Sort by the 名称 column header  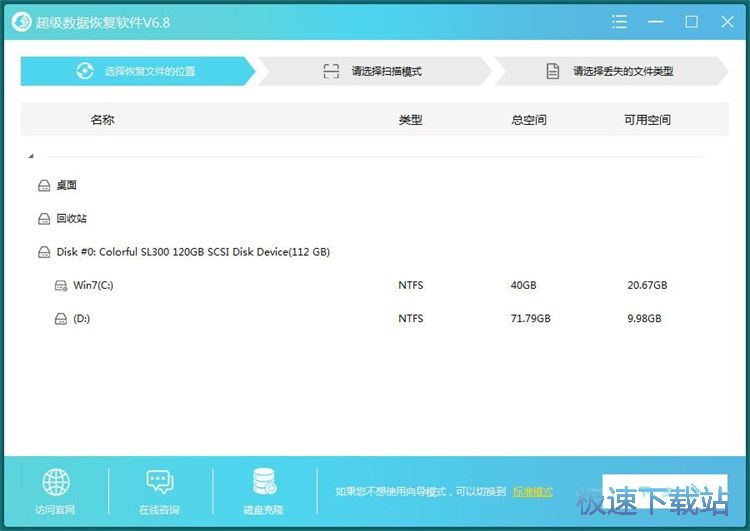(102, 120)
